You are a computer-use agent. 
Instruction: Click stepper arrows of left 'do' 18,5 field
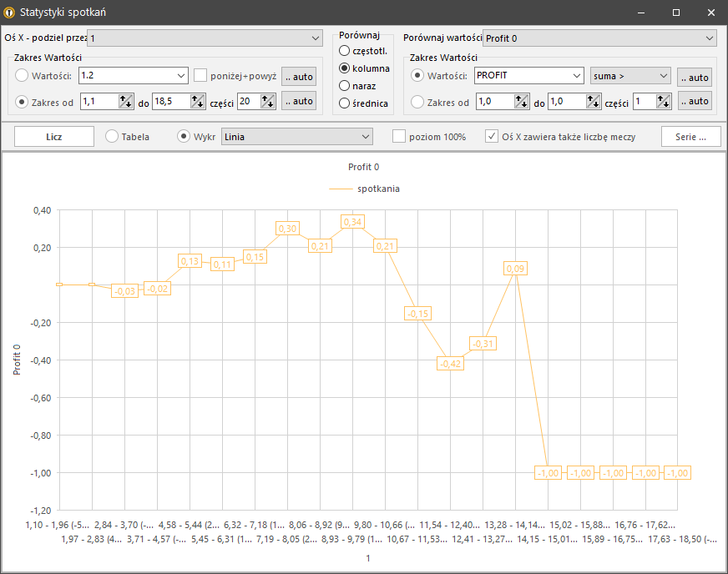pos(197,101)
